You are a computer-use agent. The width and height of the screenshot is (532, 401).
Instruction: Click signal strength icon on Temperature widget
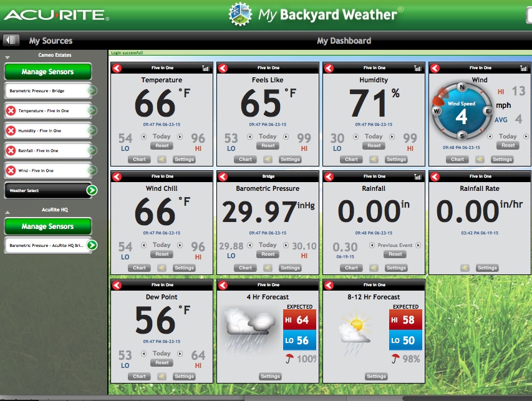coord(206,68)
